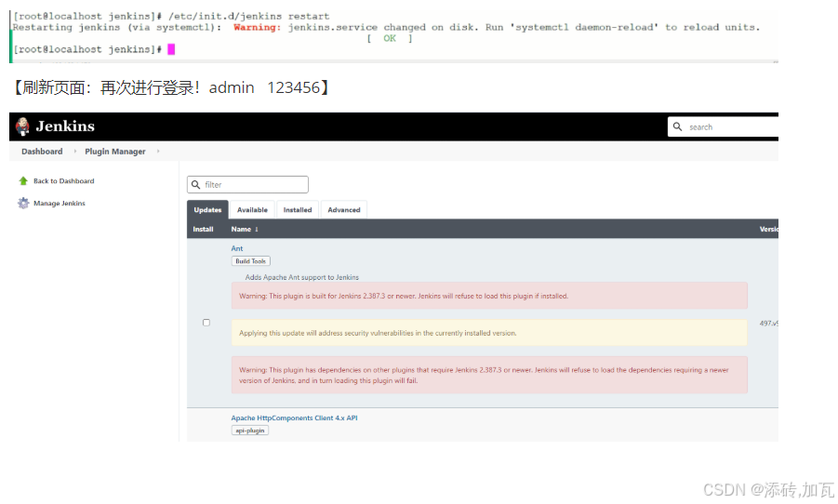Image resolution: width=838 pixels, height=504 pixels.
Task: Switch to the Available tab
Action: (252, 209)
